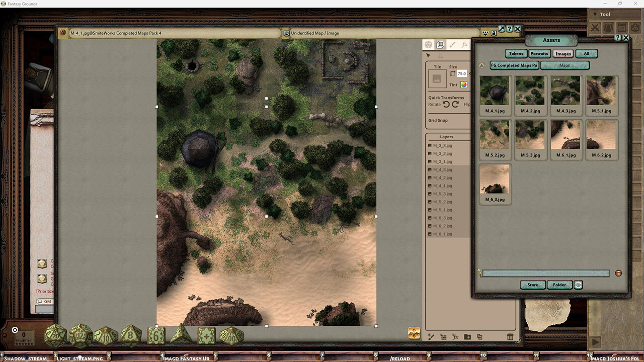644x362 pixels.
Task: Open the Tint color swatch picker
Action: [x=463, y=84]
